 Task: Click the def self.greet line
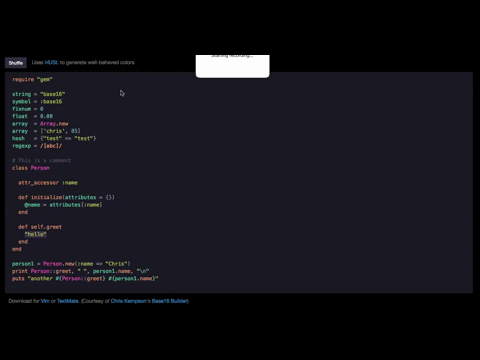tap(40, 227)
